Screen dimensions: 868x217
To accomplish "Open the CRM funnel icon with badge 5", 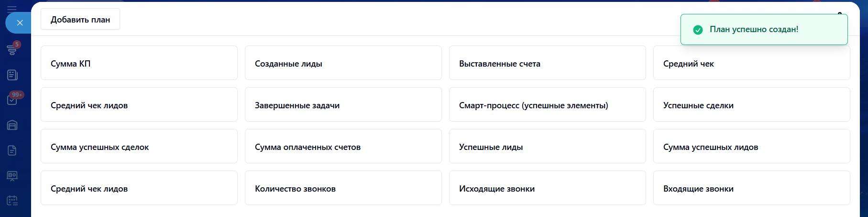I will click(x=12, y=49).
